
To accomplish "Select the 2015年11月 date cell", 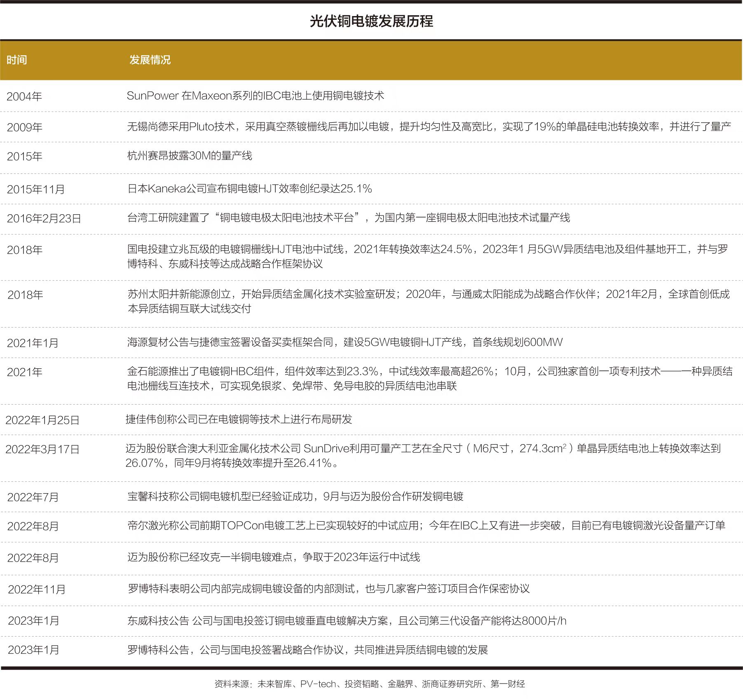I will tap(36, 190).
